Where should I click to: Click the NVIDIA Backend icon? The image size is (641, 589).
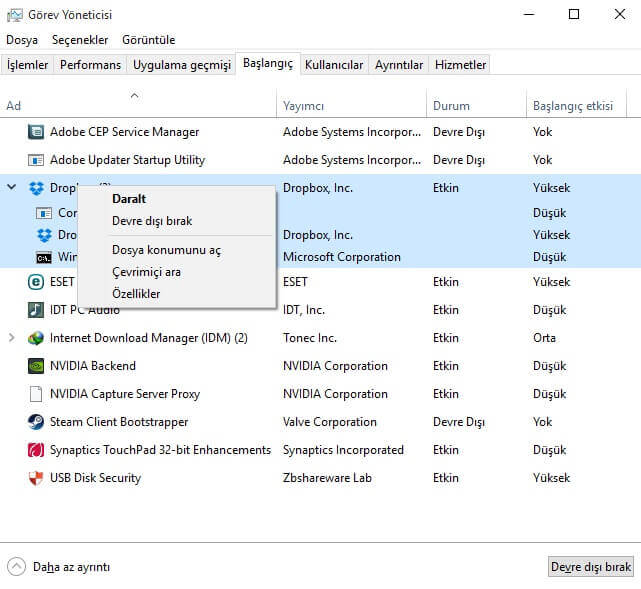coord(36,366)
